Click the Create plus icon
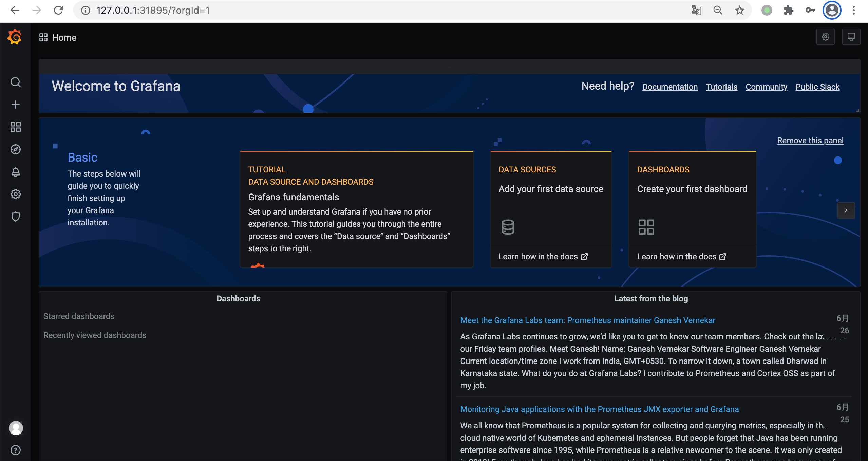 coord(15,105)
